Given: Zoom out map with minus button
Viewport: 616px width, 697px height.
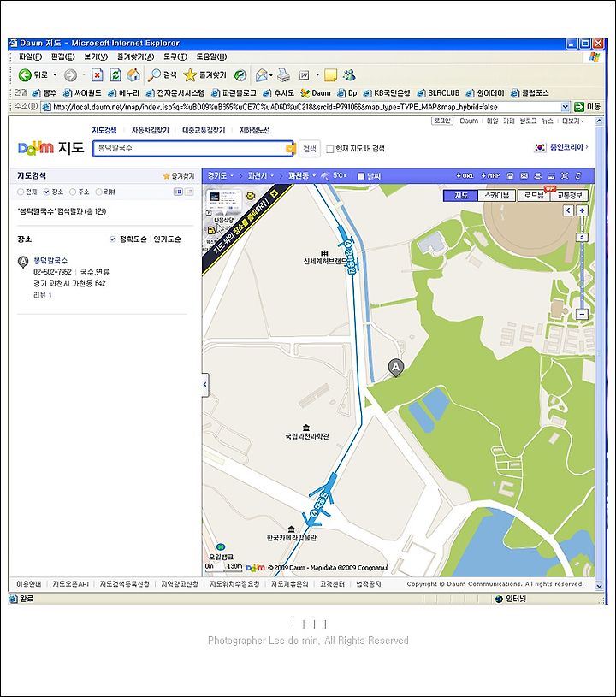Looking at the screenshot, I should (582, 314).
